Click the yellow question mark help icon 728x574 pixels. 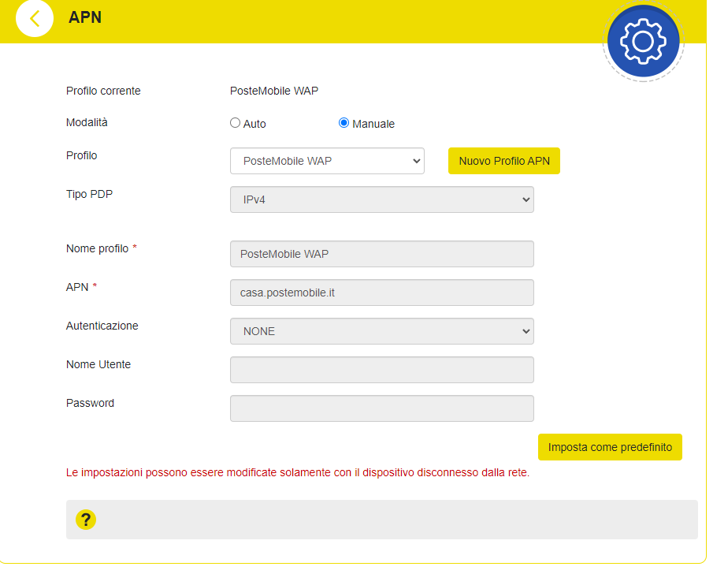pyautogui.click(x=86, y=520)
